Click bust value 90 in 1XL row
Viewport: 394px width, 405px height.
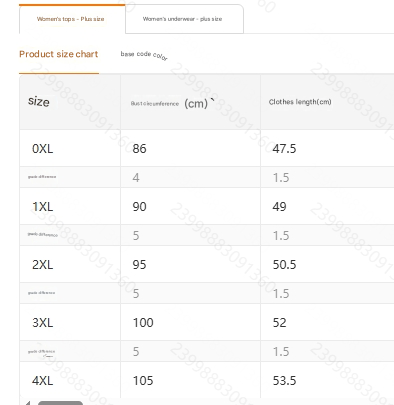[139, 207]
